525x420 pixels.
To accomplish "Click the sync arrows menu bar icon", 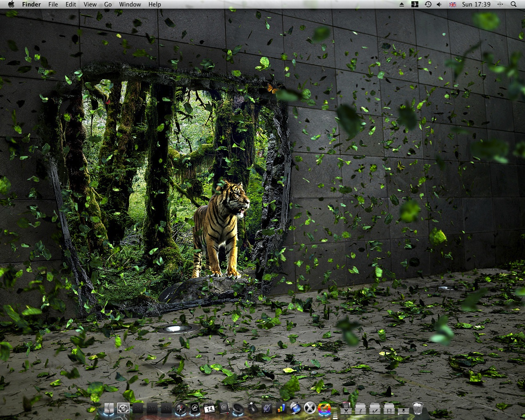I will point(500,4).
